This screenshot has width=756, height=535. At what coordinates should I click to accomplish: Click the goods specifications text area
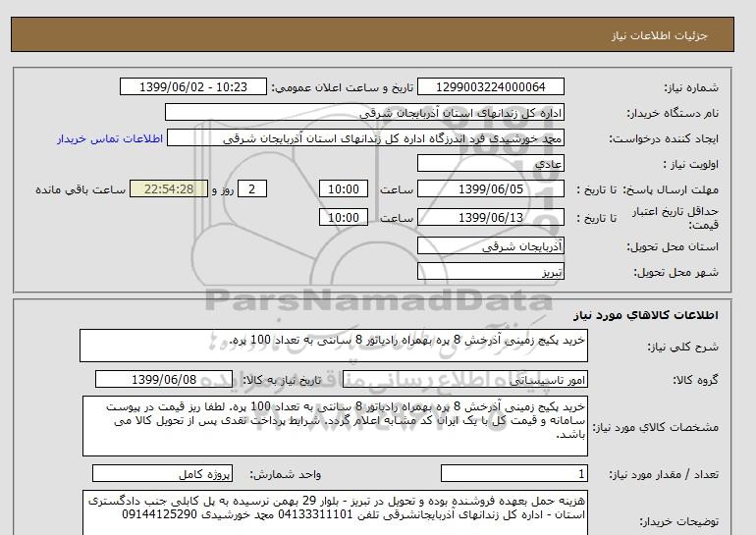coord(335,426)
